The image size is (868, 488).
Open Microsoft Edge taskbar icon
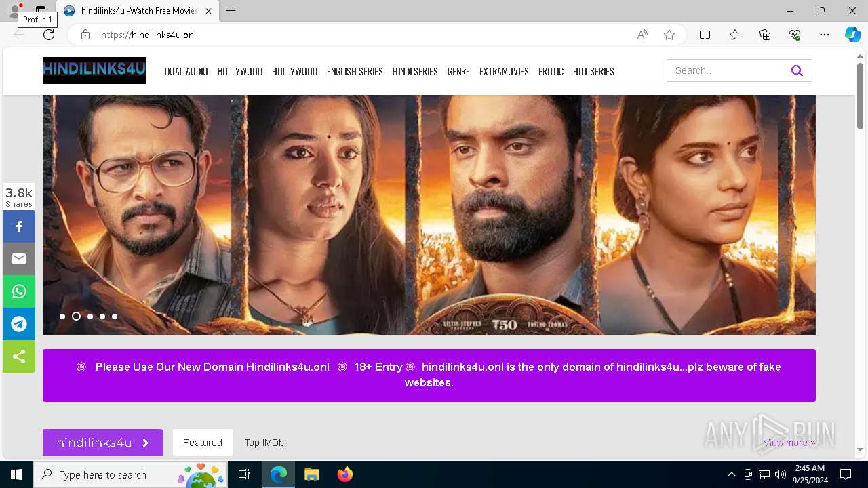pos(279,474)
